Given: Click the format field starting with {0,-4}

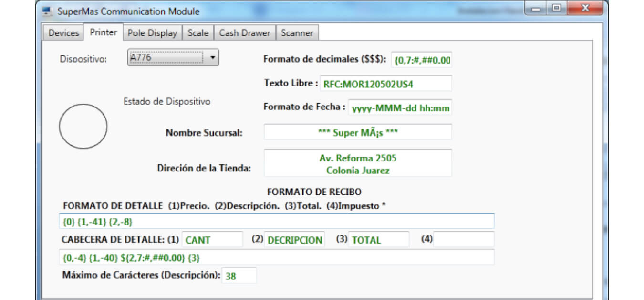Looking at the screenshot, I should 277,257.
